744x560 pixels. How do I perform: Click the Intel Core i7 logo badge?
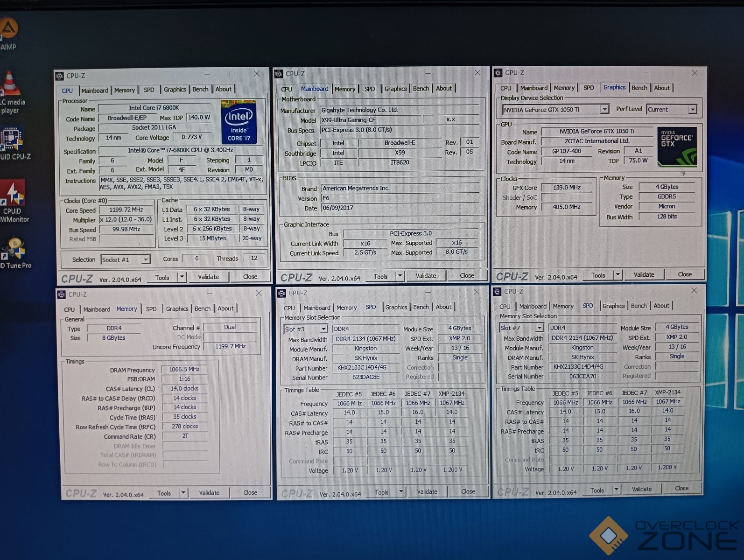(x=239, y=121)
